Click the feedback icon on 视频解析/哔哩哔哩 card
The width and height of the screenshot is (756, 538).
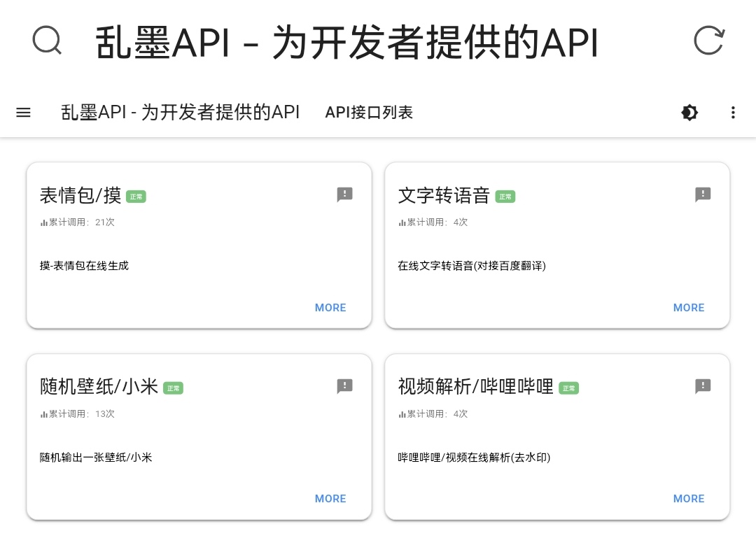pyautogui.click(x=703, y=386)
